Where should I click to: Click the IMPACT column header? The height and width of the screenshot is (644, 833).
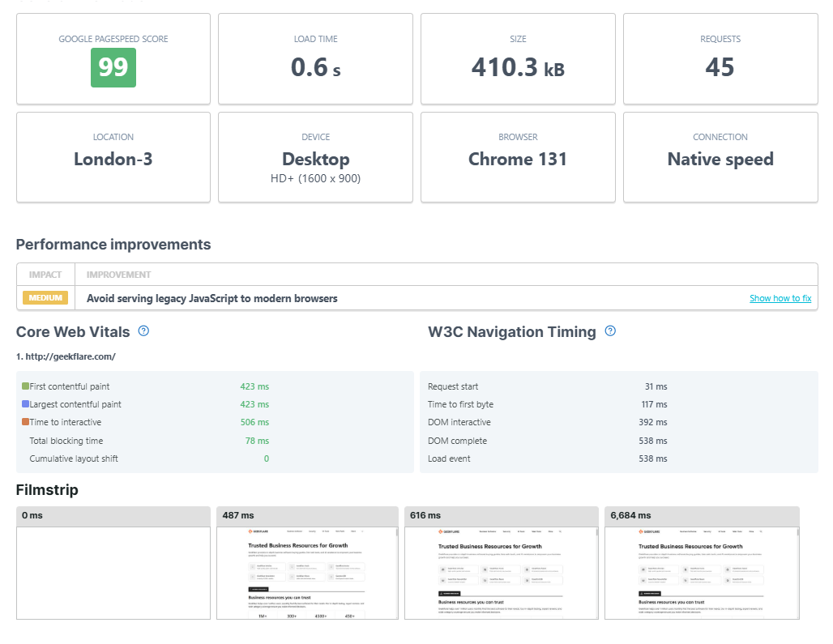click(x=45, y=275)
